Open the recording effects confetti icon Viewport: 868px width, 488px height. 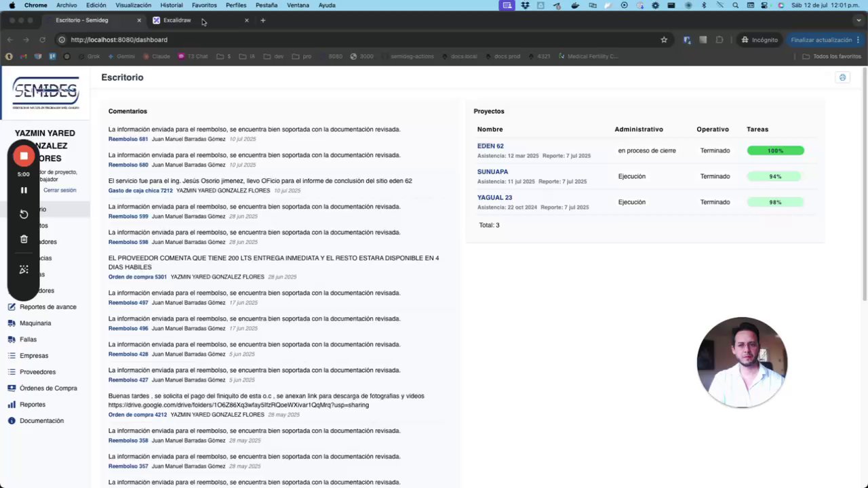pyautogui.click(x=24, y=270)
